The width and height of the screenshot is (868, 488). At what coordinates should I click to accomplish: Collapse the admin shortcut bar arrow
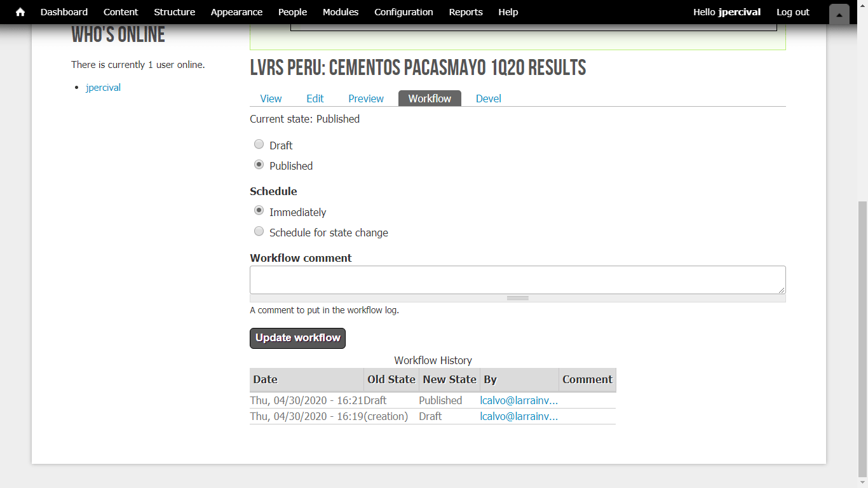click(x=839, y=15)
